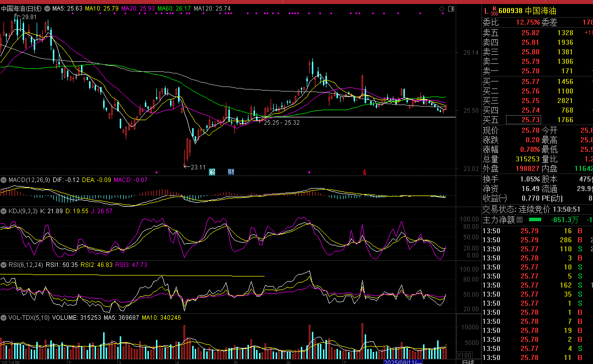Click the 收益(一) value 0.770
This screenshot has height=364, width=593.
(x=530, y=198)
